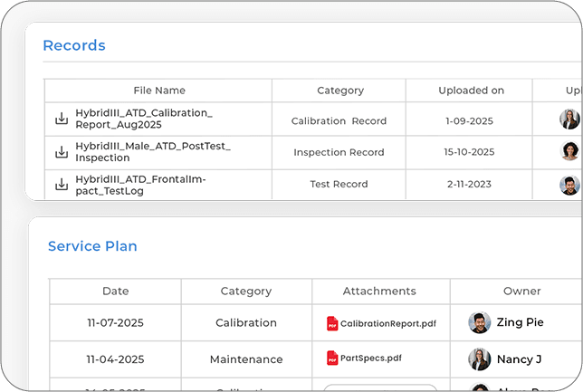
Task: Open the PartSpecs.pdf attachment link
Action: coord(371,359)
